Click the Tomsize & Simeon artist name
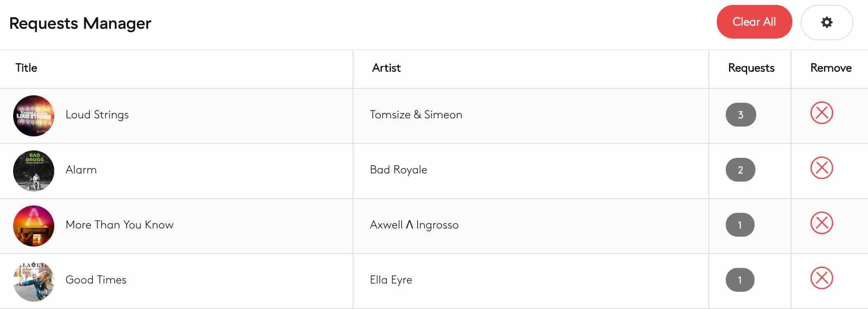The height and width of the screenshot is (309, 868). pos(416,115)
